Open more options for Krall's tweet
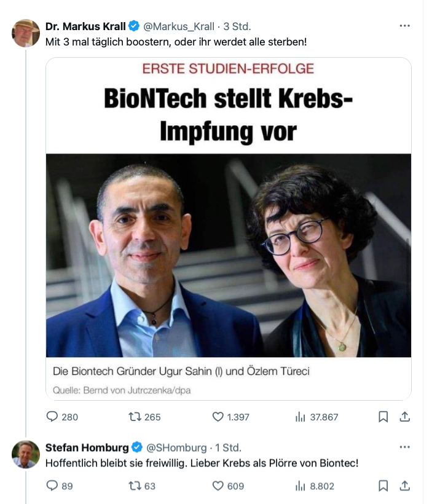 [404, 26]
